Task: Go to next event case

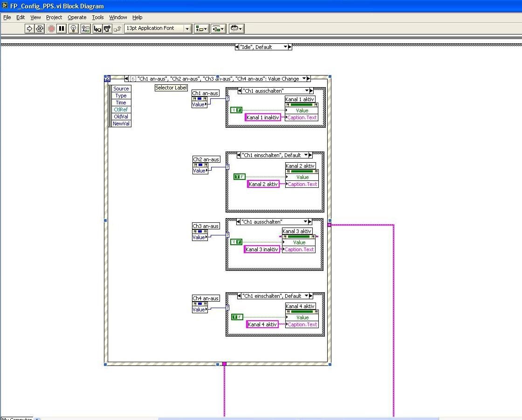Action: coord(309,79)
